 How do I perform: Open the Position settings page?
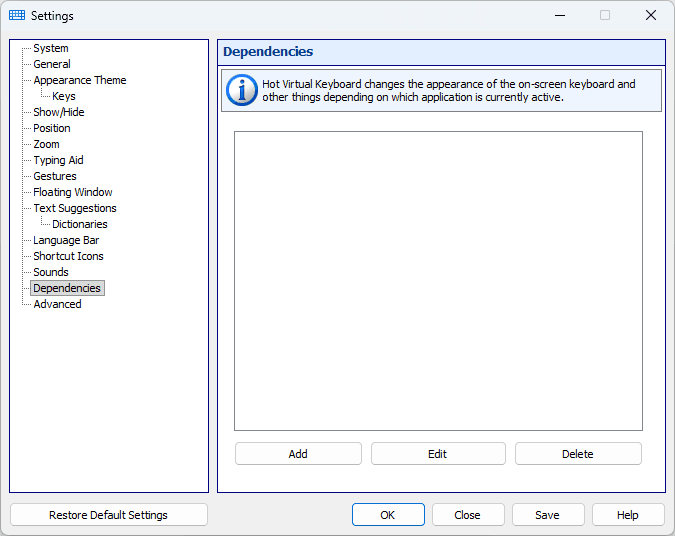(52, 128)
